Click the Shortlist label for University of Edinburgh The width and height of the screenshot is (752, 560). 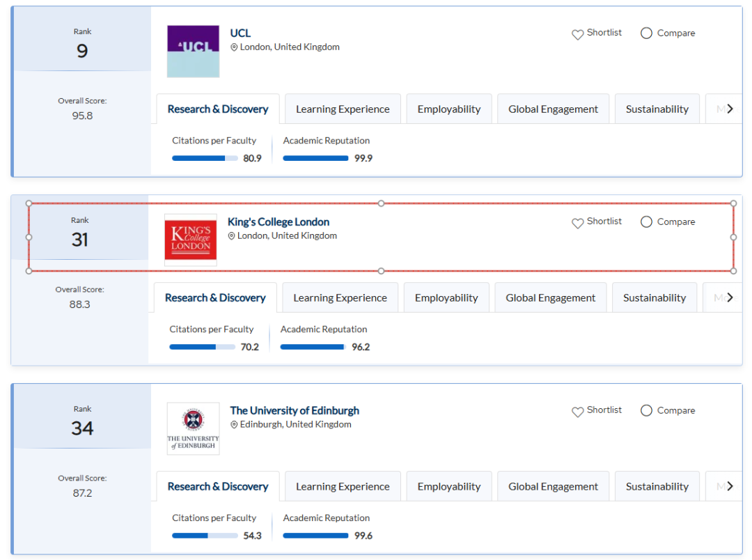coord(604,410)
